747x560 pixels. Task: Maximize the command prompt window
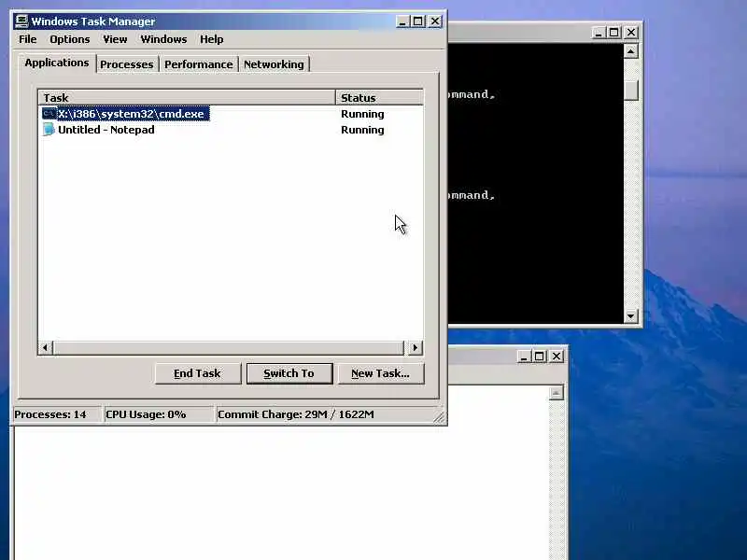point(614,33)
